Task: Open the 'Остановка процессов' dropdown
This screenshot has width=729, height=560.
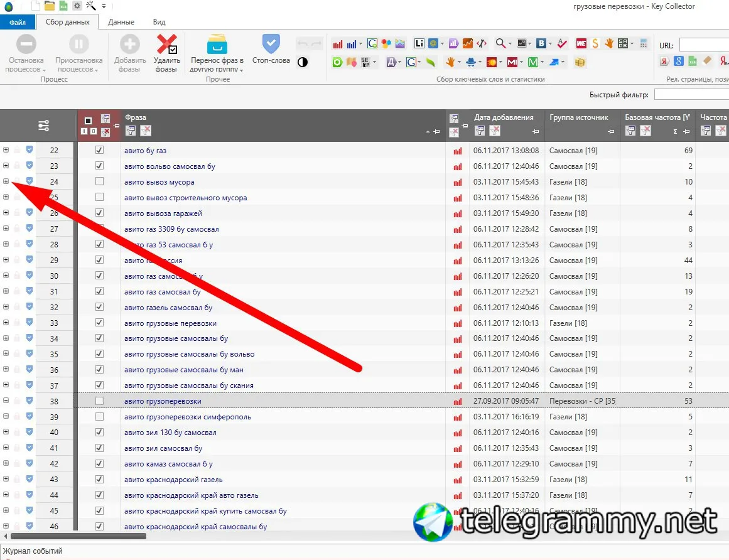Action: tap(26, 53)
